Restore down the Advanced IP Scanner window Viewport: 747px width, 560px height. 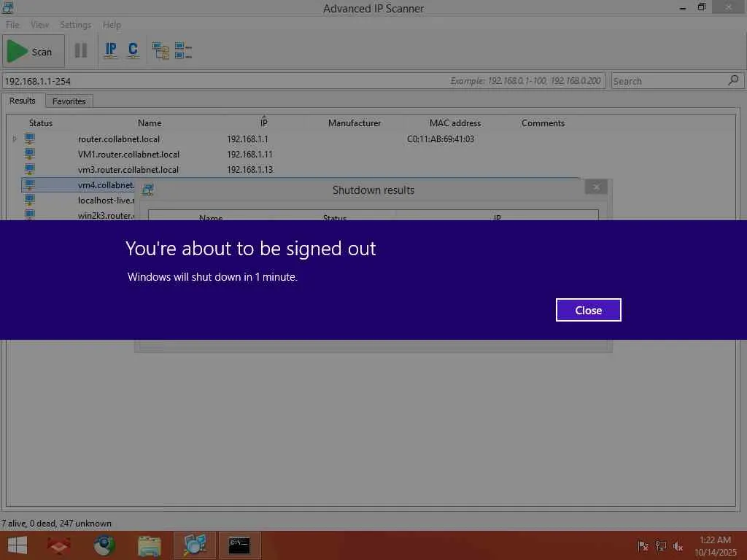[x=701, y=7]
